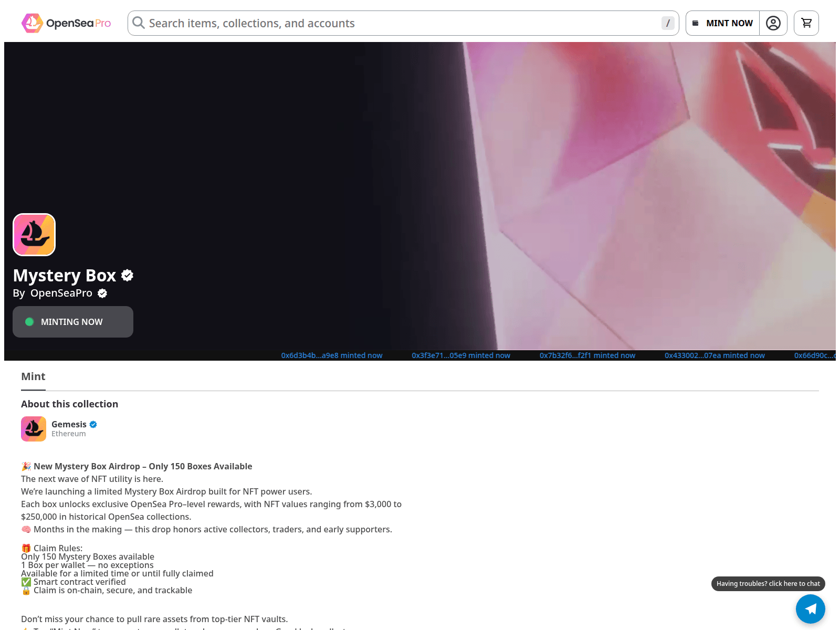
Task: Click the verified badge beside OpenSeaPro creator
Action: coord(102,293)
